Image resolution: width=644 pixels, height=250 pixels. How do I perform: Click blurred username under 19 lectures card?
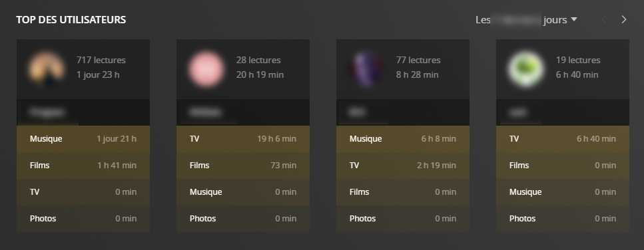click(x=517, y=112)
